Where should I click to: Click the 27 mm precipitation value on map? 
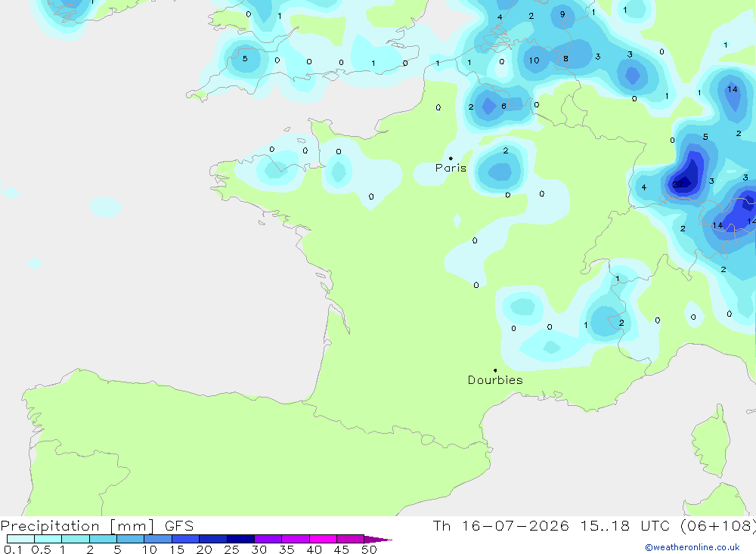678,184
